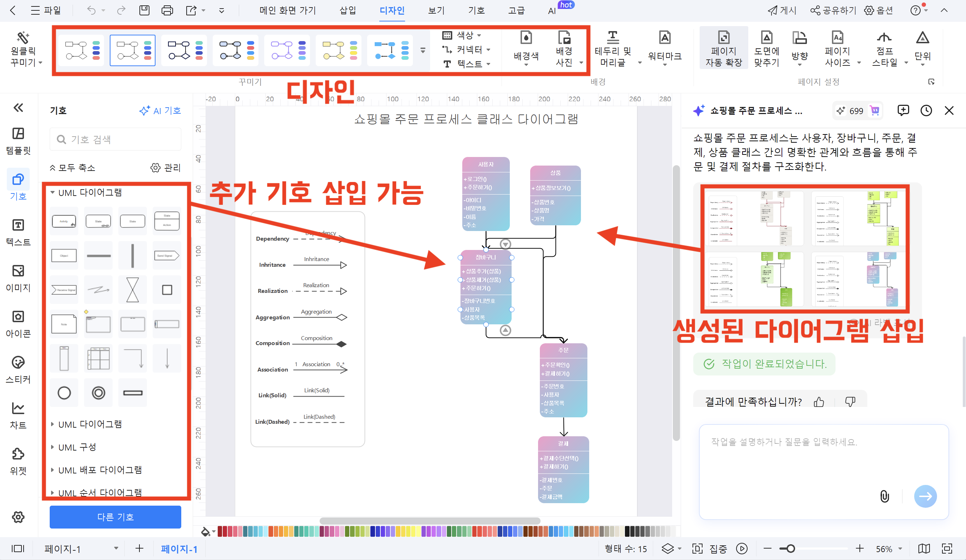966x560 pixels.
Task: Click the 다른 기호 button
Action: (x=115, y=517)
